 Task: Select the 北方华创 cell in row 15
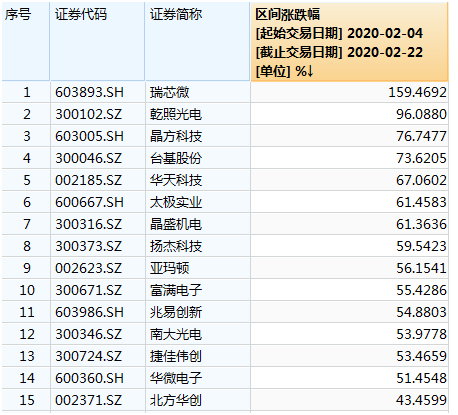197,400
